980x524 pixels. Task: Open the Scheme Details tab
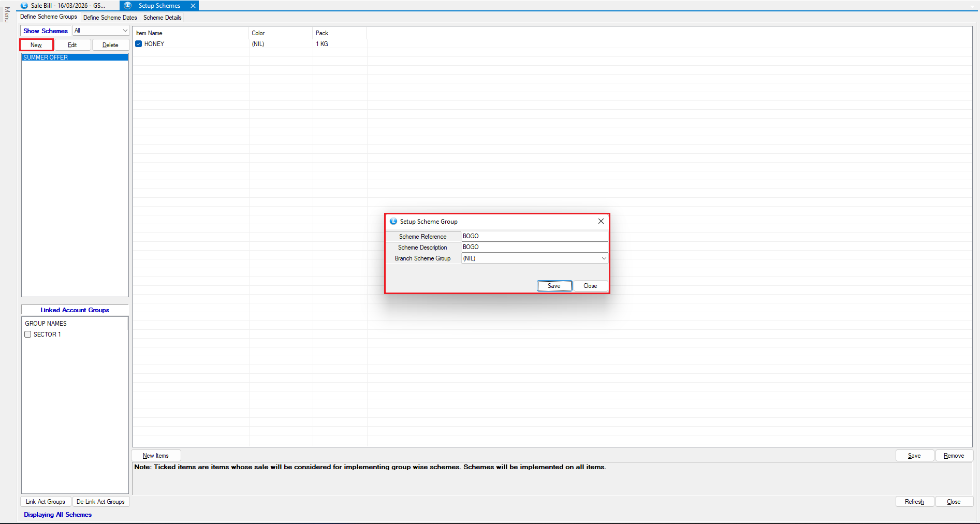tap(163, 18)
